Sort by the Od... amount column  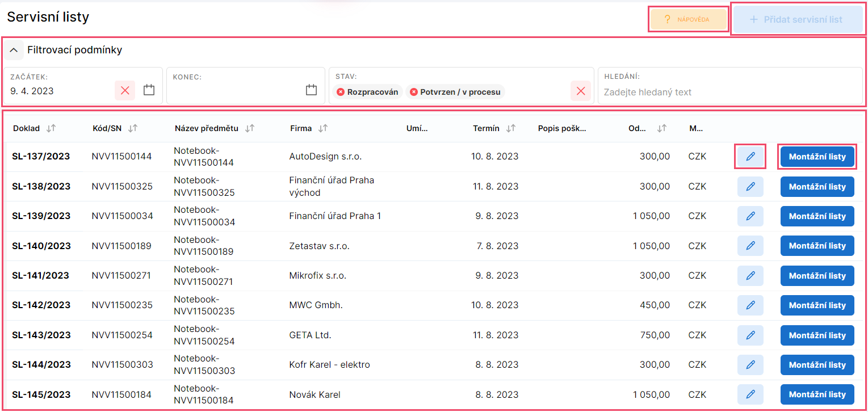tap(661, 128)
